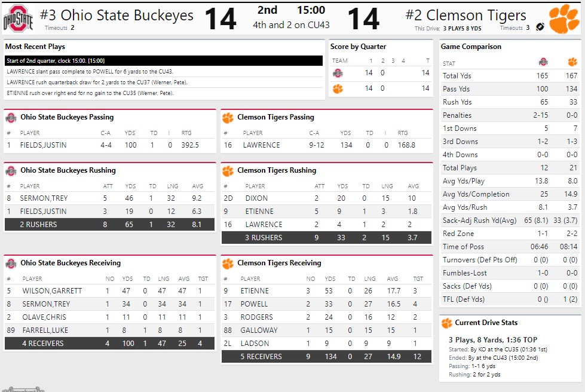Click the Most Recent Plays heading
The height and width of the screenshot is (392, 585).
point(35,47)
